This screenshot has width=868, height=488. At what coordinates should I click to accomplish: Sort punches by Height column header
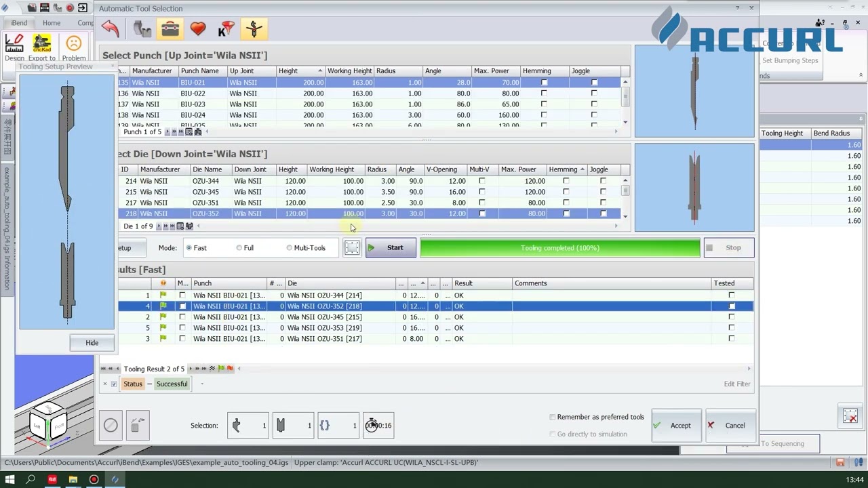(x=300, y=71)
